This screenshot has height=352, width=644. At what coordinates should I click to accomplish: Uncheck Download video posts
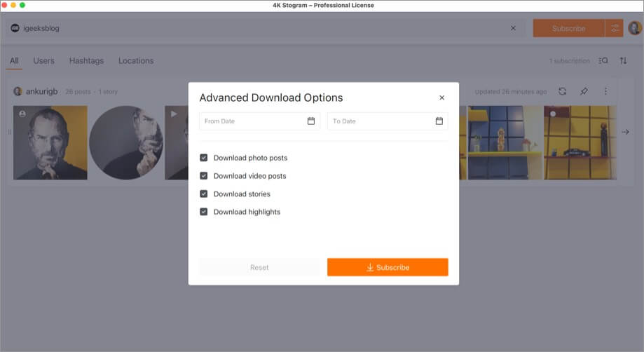click(204, 176)
